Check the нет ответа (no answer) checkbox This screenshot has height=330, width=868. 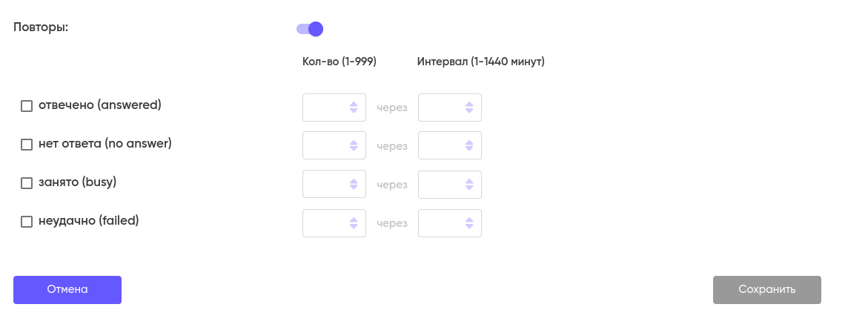point(27,145)
